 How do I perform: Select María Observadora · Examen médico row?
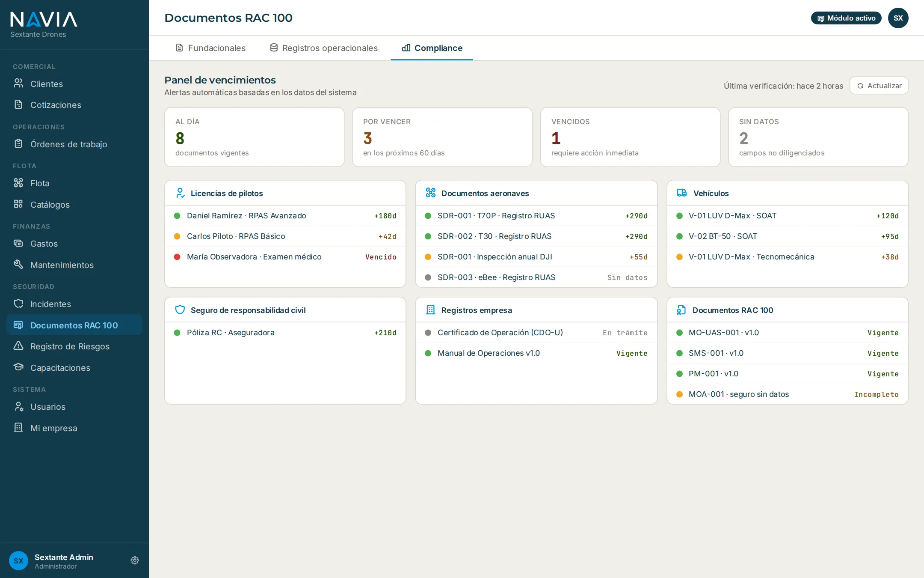pos(285,257)
